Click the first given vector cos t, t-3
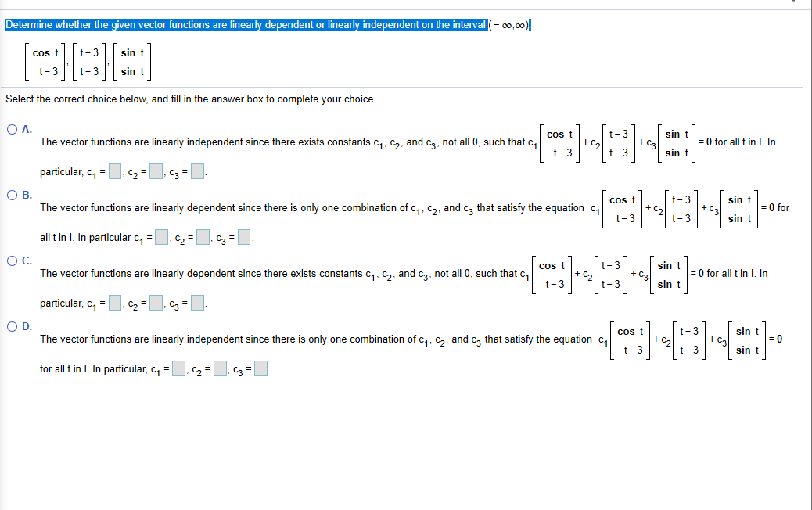812x510 pixels. pos(45,62)
